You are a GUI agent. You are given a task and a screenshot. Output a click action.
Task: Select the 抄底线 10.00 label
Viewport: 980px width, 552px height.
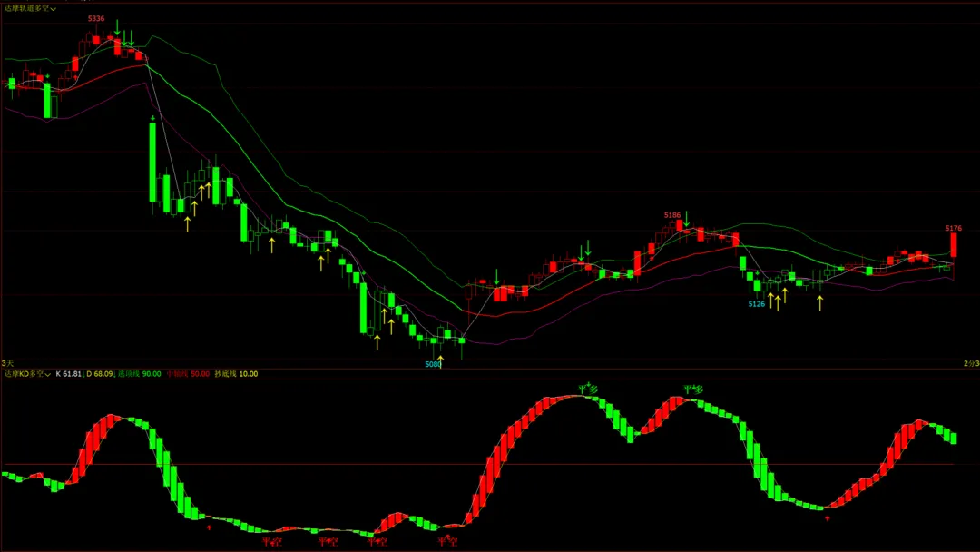click(236, 374)
